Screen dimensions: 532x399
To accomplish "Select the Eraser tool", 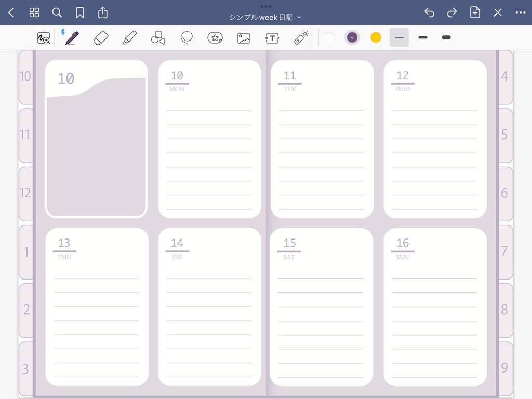I will coord(101,37).
